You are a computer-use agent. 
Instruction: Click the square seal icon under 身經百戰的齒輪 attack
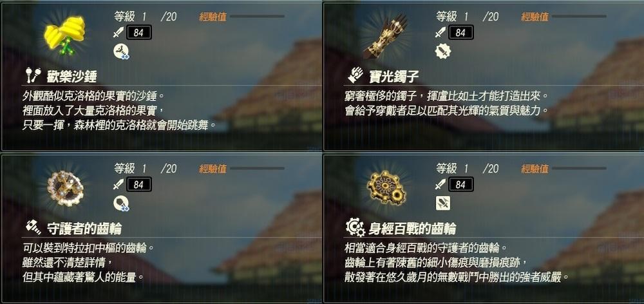(x=443, y=204)
